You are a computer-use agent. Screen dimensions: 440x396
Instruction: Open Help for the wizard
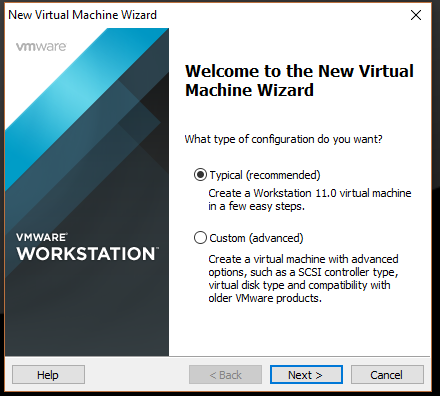(48, 375)
